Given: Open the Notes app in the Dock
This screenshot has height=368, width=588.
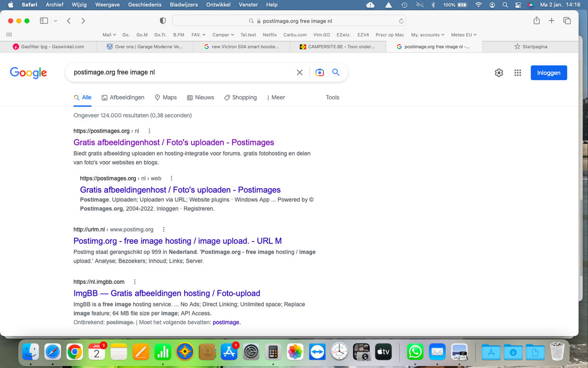Looking at the screenshot, I should pyautogui.click(x=119, y=352).
